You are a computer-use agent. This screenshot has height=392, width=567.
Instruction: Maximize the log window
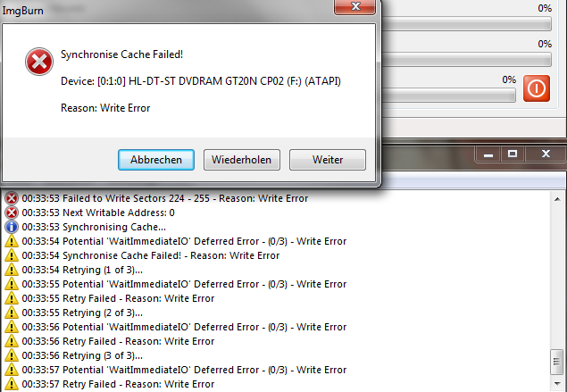pos(513,154)
